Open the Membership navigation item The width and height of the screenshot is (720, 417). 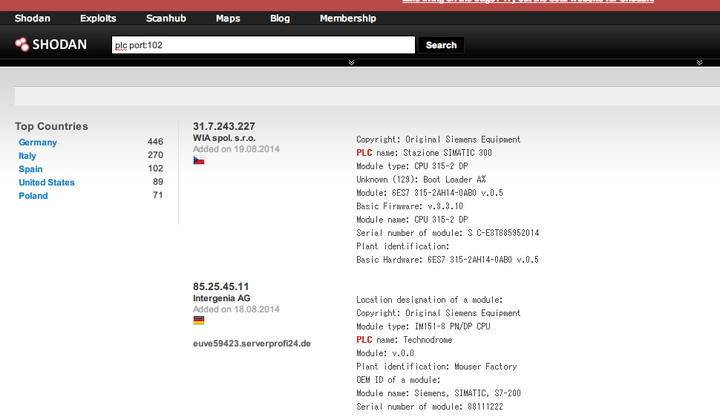click(x=348, y=18)
